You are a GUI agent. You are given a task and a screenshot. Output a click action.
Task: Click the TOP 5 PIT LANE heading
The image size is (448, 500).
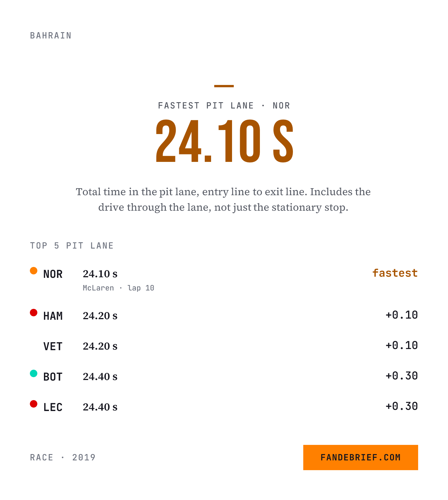[x=72, y=246]
